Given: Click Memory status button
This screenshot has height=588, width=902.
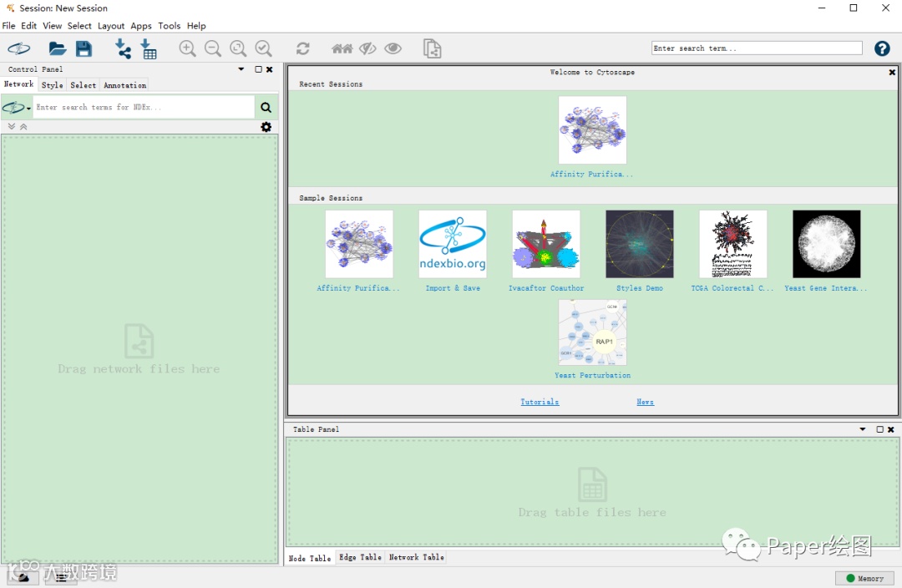Looking at the screenshot, I should (864, 578).
